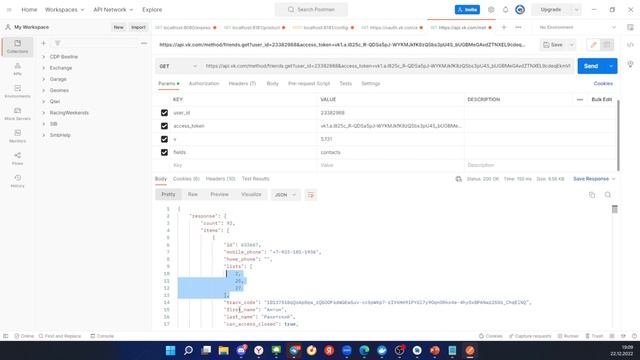Open the environment quick look icon
Viewport: 640px width, 360px height.
pos(630,27)
